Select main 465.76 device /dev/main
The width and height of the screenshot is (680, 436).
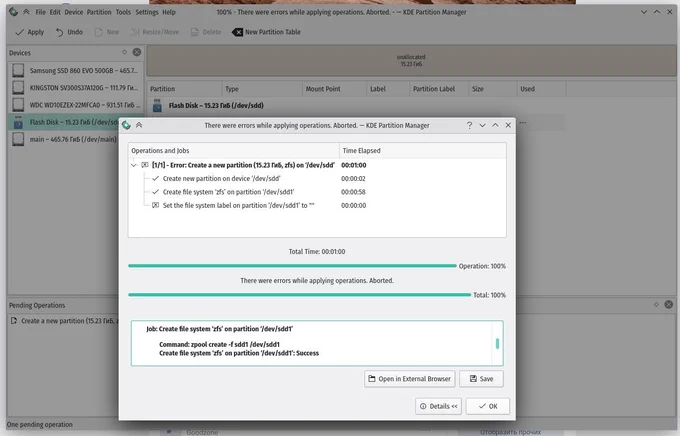click(x=64, y=139)
